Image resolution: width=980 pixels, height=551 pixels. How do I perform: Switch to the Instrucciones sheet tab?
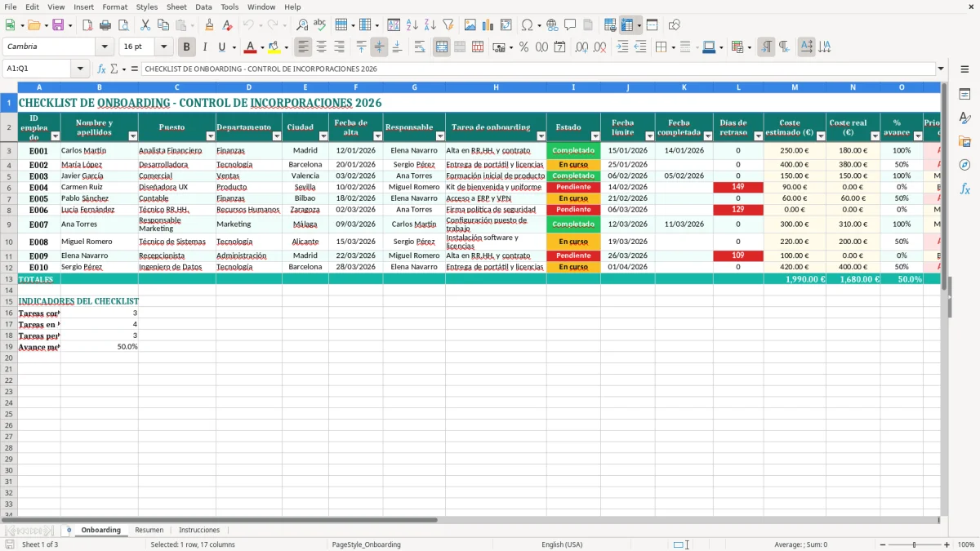coord(199,530)
